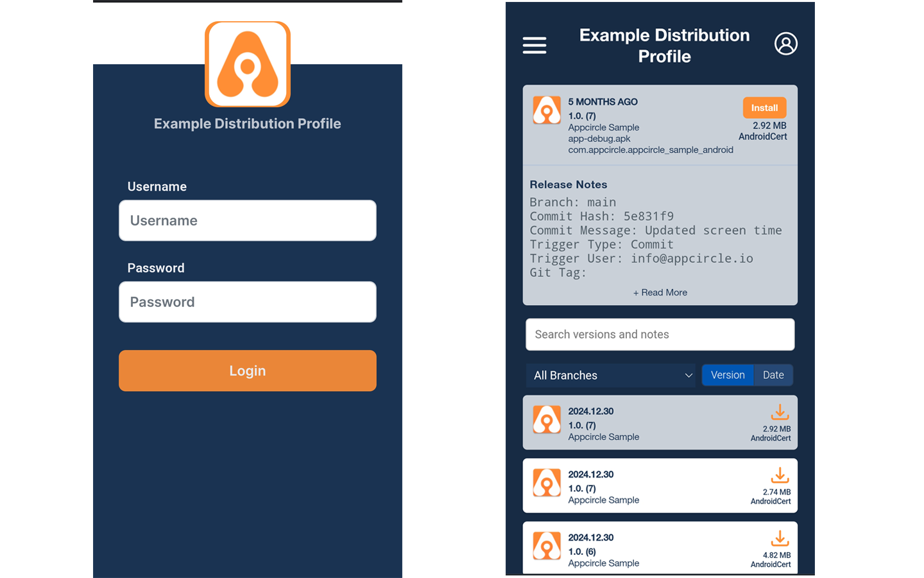The height and width of the screenshot is (578, 924).
Task: Focus the Username input field
Action: 248,220
